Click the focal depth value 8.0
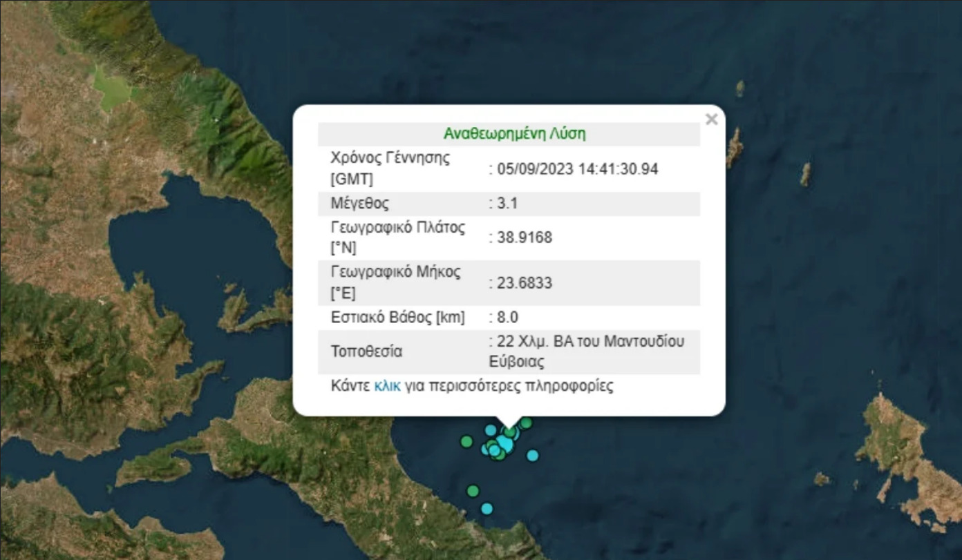This screenshot has width=962, height=560. click(506, 318)
